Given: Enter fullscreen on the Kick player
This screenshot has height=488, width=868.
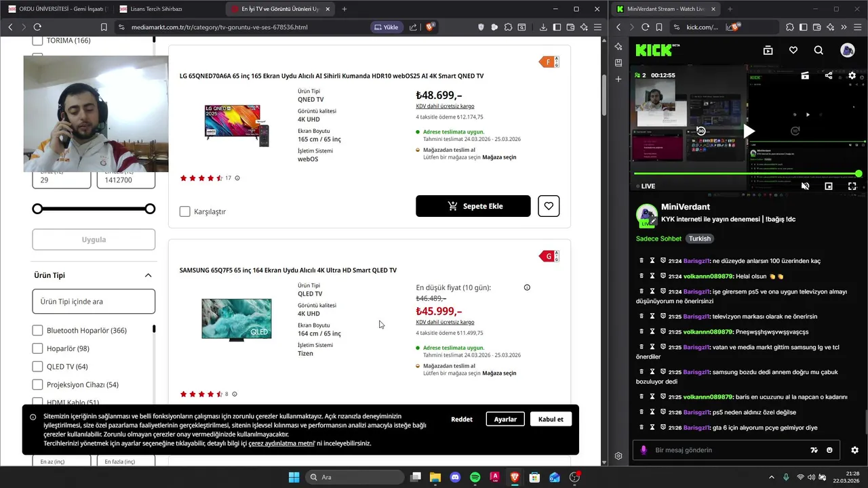Looking at the screenshot, I should coord(852,186).
